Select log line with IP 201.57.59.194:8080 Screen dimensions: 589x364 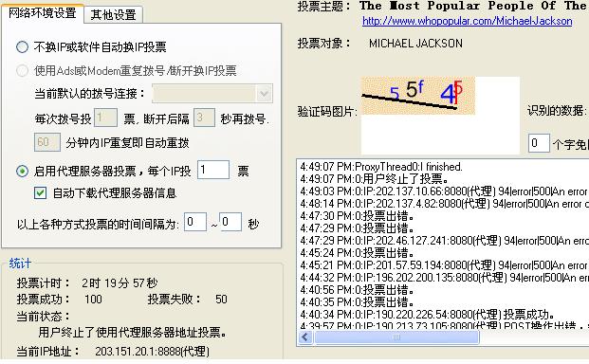click(445, 265)
